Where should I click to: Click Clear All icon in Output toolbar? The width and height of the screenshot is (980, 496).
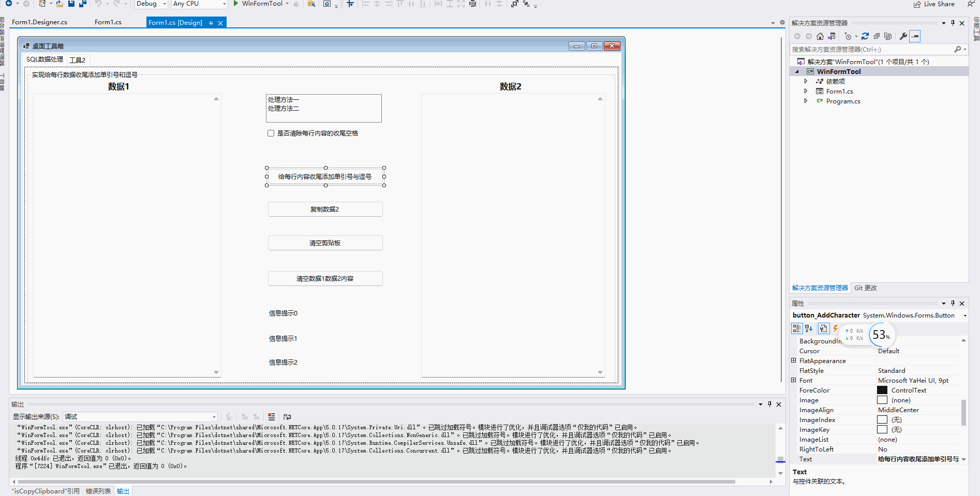point(272,417)
